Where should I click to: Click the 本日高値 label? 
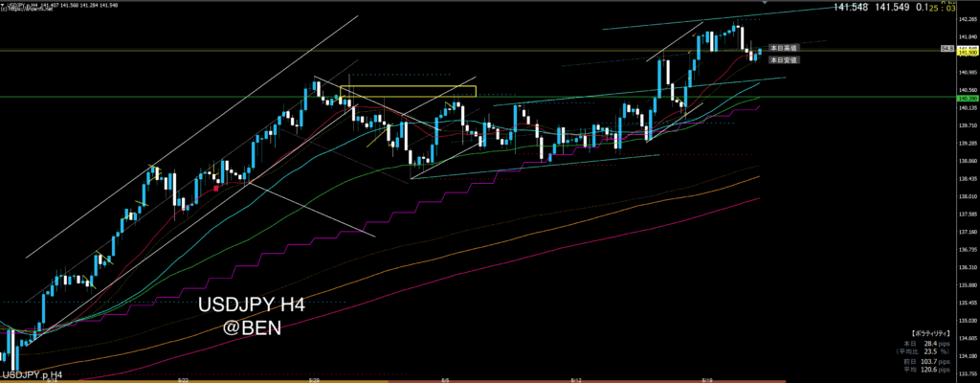pos(784,48)
